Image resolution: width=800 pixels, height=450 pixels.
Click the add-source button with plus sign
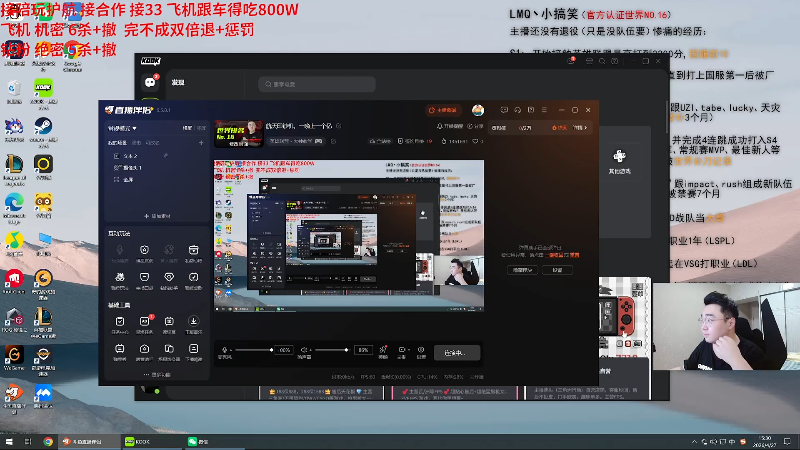point(157,216)
